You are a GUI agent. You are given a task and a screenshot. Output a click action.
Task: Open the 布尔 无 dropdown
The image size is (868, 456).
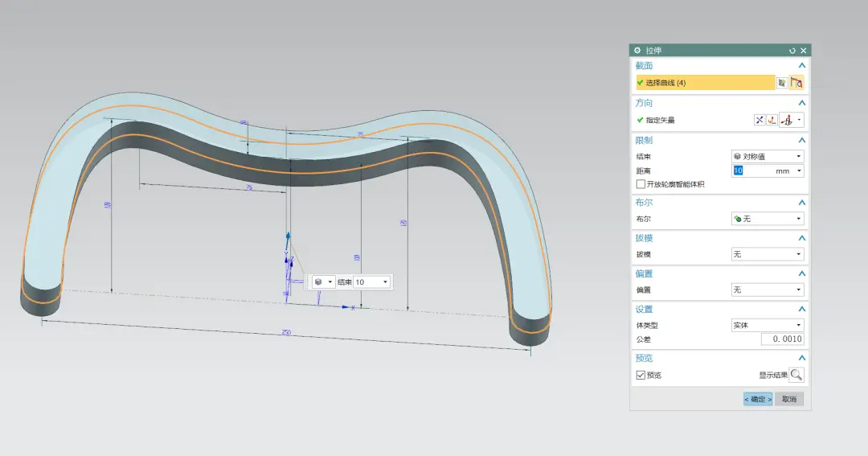point(768,219)
